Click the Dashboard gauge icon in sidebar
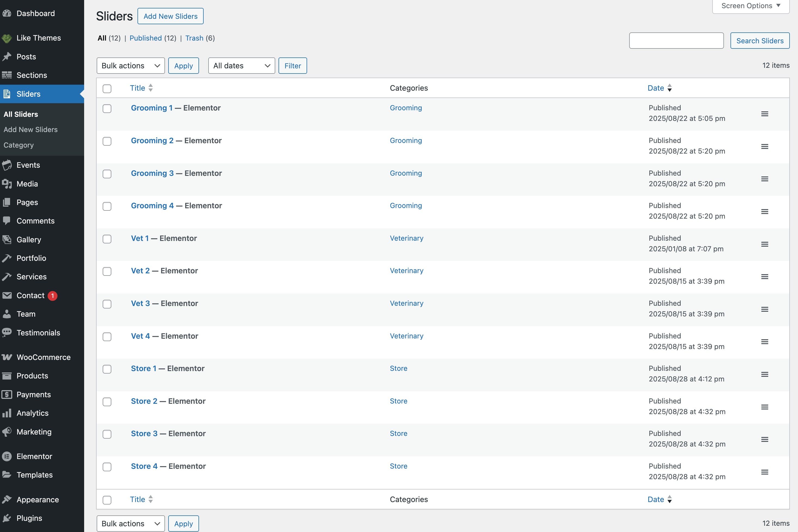Viewport: 798px width, 532px height. (x=7, y=14)
